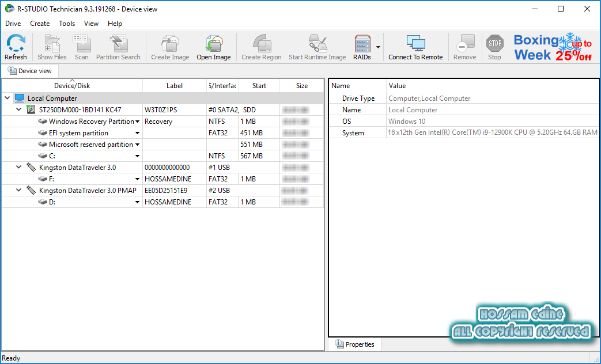Open the F: partition dropdown arrow
This screenshot has height=364, width=601.
point(138,179)
